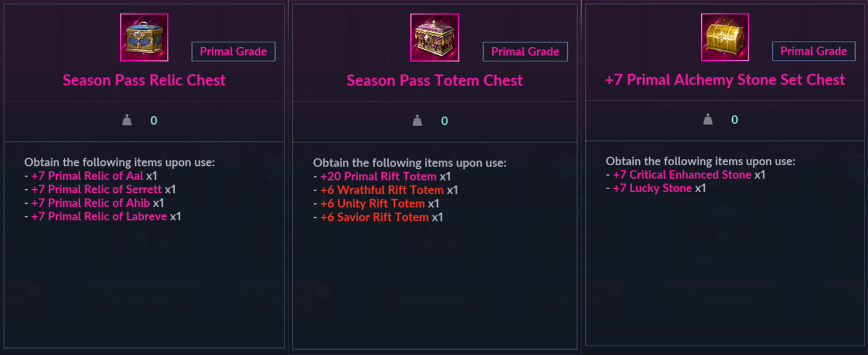
Task: Open the +7 Primal Relic of Labreve item
Action: pyautogui.click(x=100, y=216)
